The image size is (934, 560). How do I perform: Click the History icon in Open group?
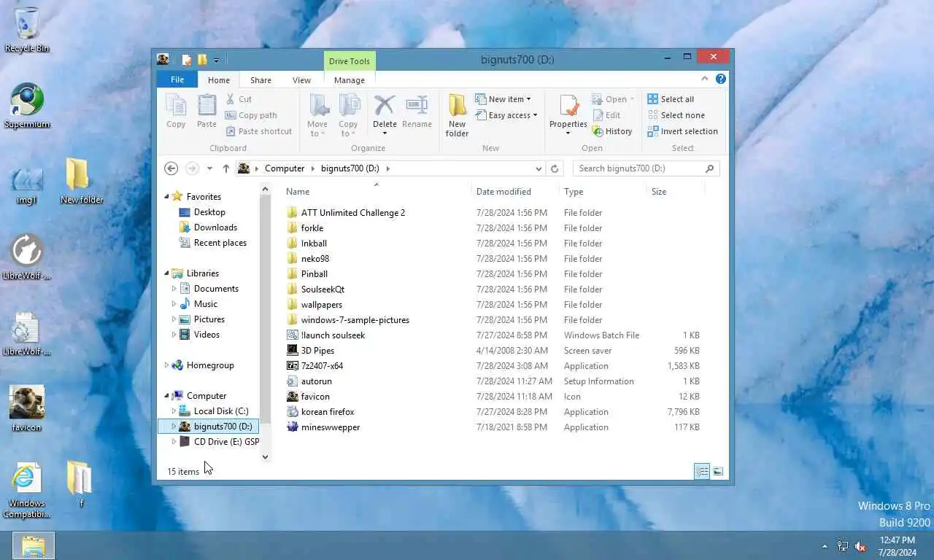pyautogui.click(x=612, y=131)
